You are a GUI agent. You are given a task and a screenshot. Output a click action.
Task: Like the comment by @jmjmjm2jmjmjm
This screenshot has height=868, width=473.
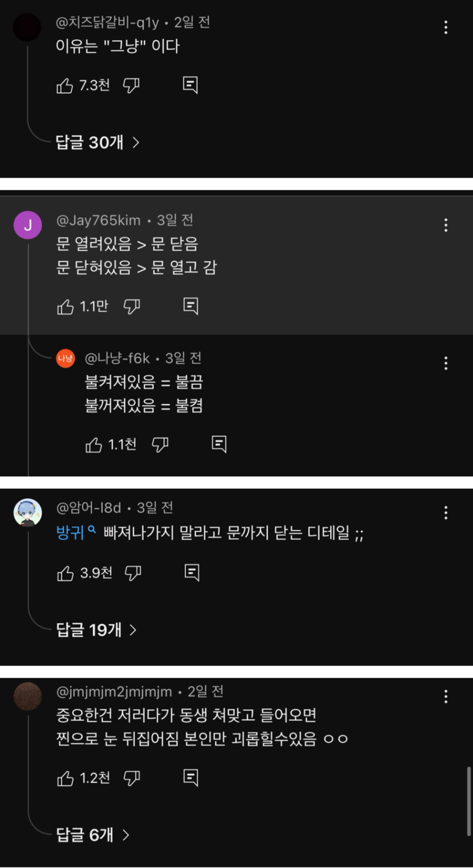pos(65,779)
